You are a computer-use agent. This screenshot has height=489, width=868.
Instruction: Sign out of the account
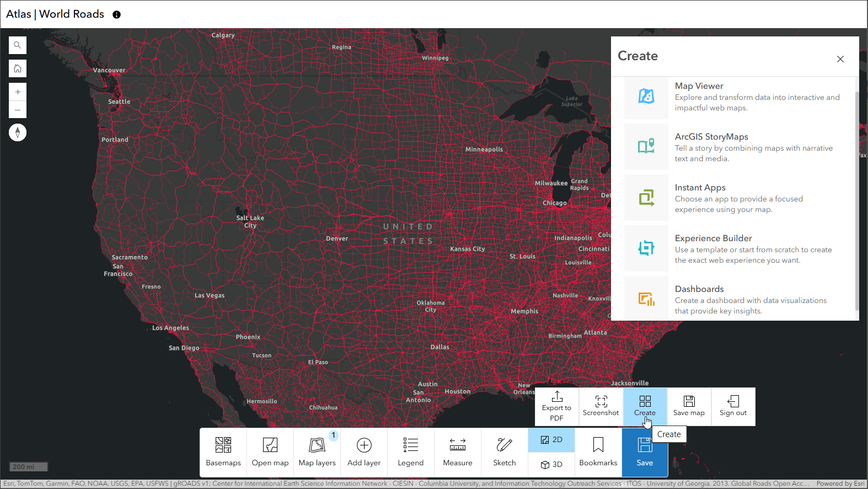pyautogui.click(x=733, y=407)
